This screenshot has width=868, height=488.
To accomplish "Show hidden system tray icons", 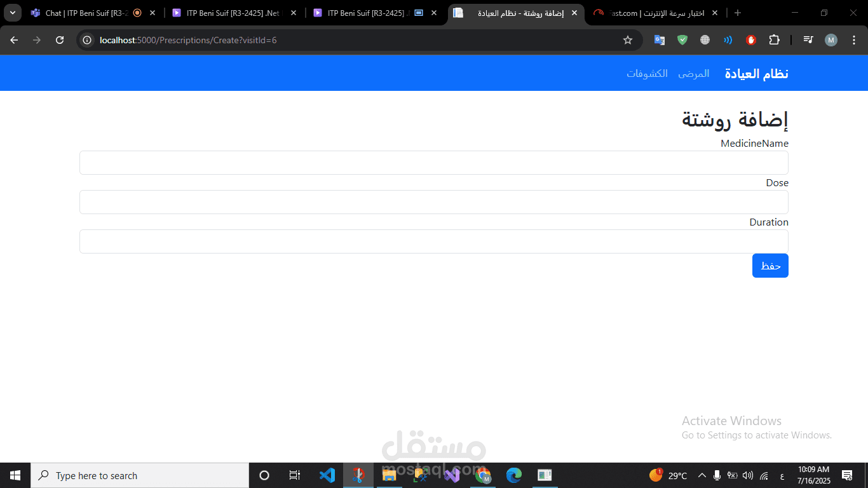I will 702,475.
